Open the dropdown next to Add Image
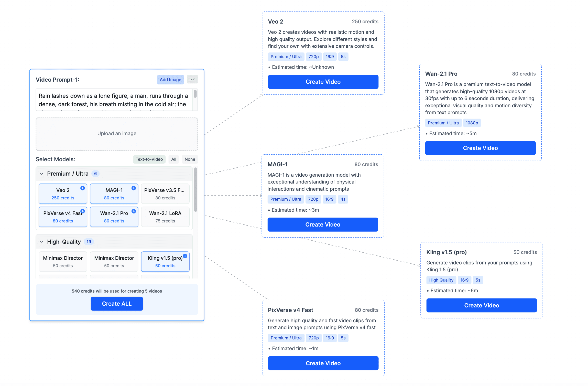The height and width of the screenshot is (386, 588). tap(192, 79)
